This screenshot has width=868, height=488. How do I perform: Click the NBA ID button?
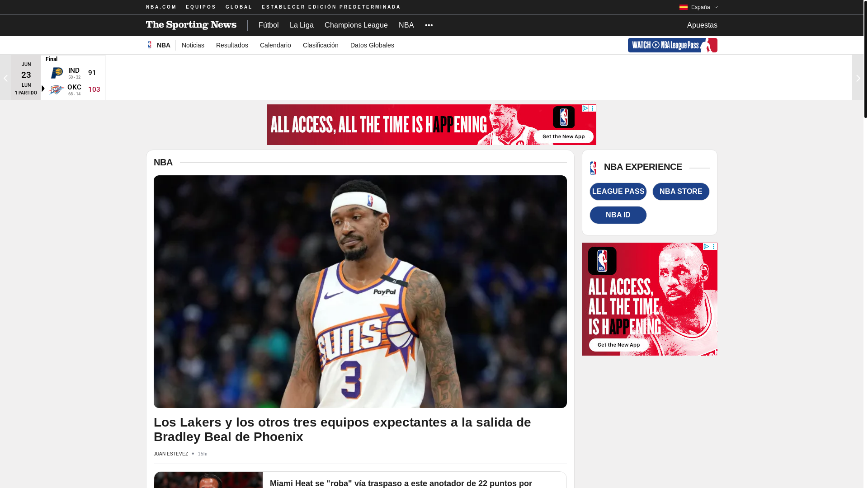(x=618, y=215)
